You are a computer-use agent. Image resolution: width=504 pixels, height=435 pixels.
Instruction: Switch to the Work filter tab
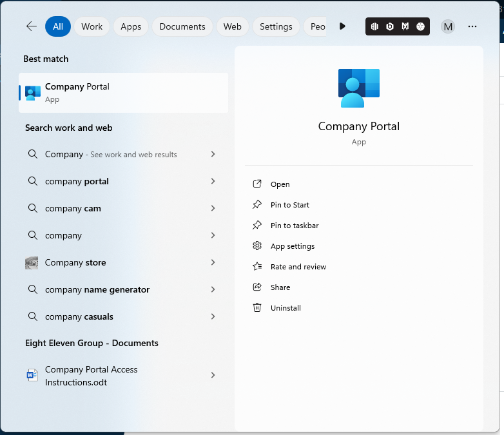(x=92, y=26)
